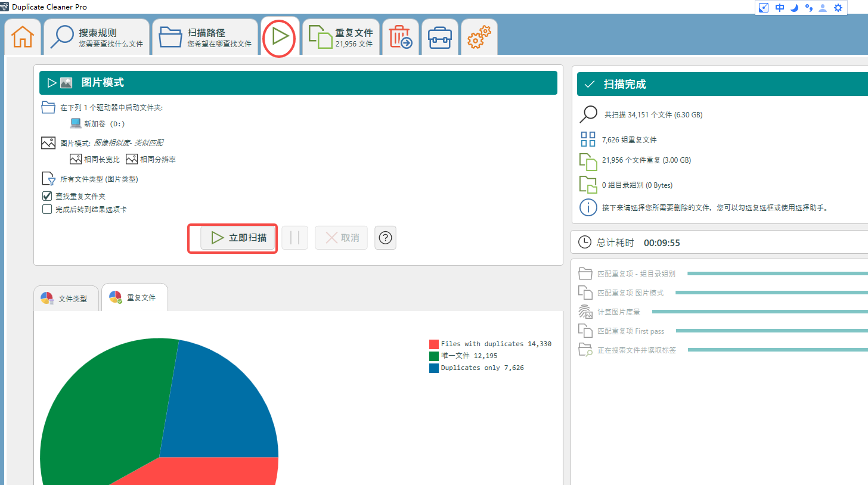The width and height of the screenshot is (868, 485).
Task: Click the folder icon beside 在下列 1 个驱动器
Action: (48, 107)
